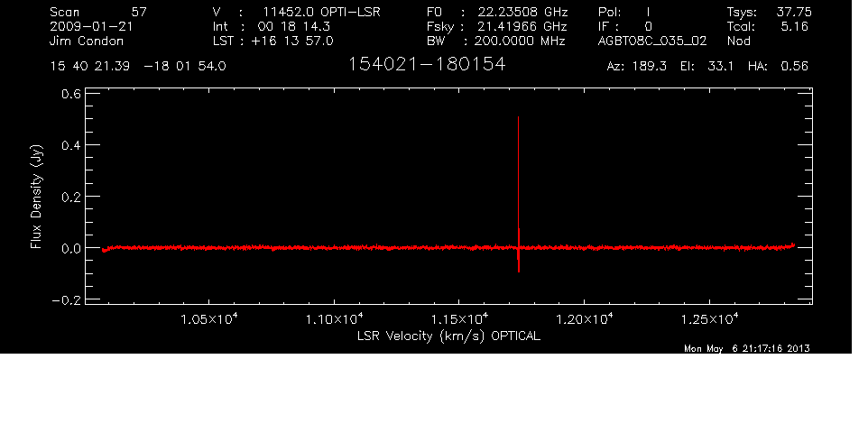This screenshot has width=868, height=442.
Task: Click integration time 00 18 14.3
Action: pos(294,26)
